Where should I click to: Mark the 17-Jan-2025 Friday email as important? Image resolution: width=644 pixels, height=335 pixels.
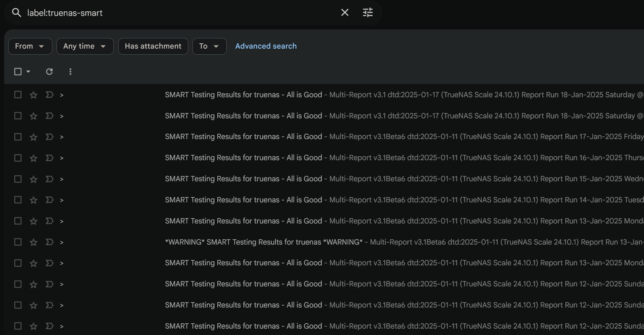click(49, 137)
